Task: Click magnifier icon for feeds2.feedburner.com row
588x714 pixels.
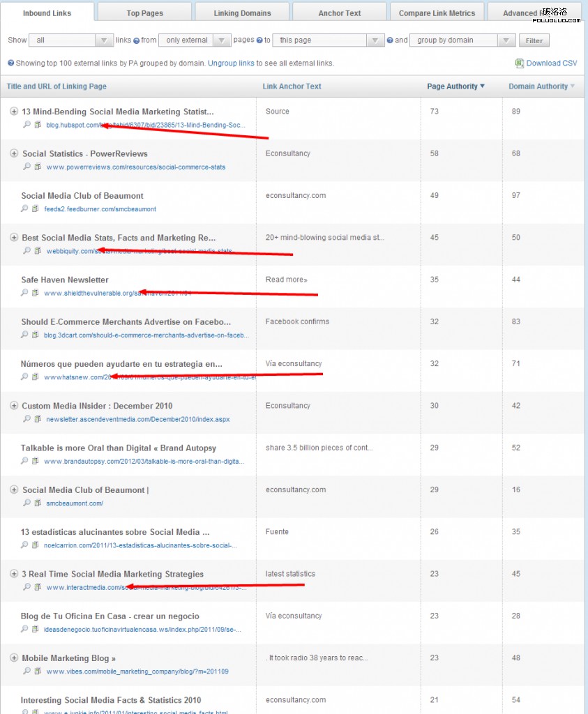Action: click(x=24, y=208)
